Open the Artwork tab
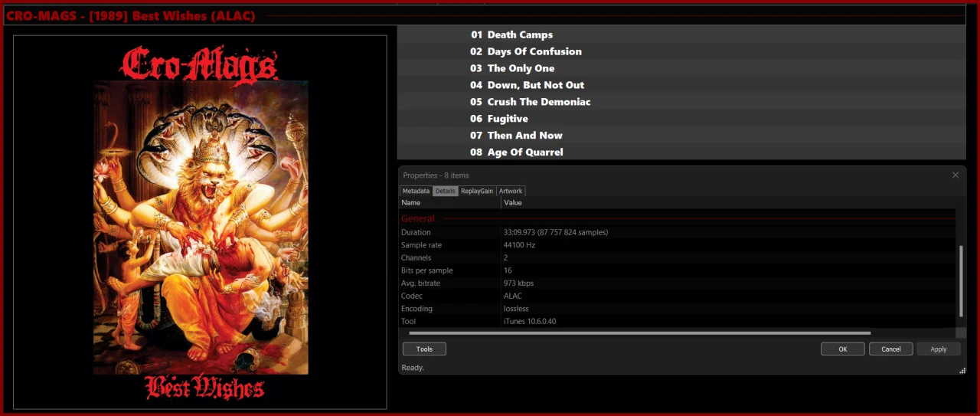This screenshot has width=980, height=416. click(x=511, y=191)
